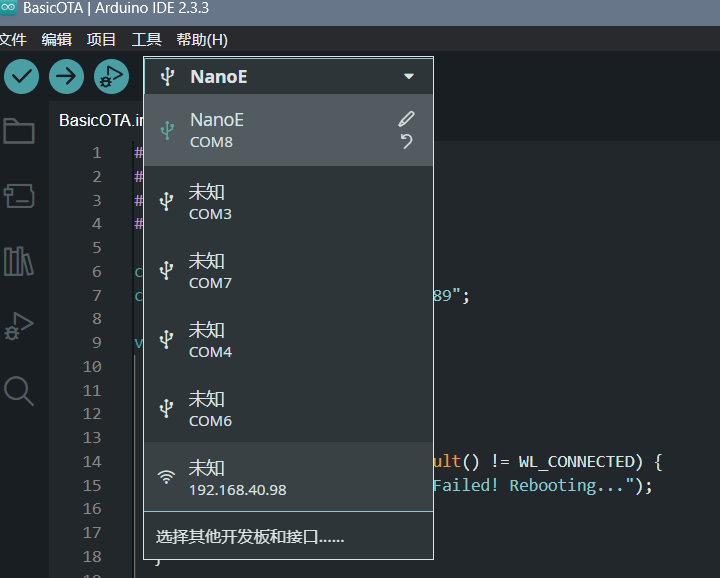The width and height of the screenshot is (720, 578).
Task: Switch to the BasicOTA.ino tab
Action: coord(101,120)
